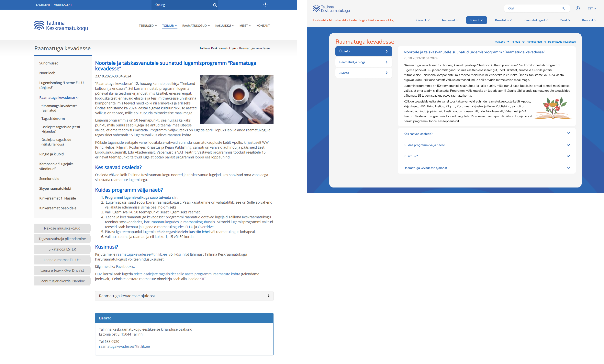
Task: Open Raamatuga kevadesse ajaloost select box
Action: click(184, 296)
